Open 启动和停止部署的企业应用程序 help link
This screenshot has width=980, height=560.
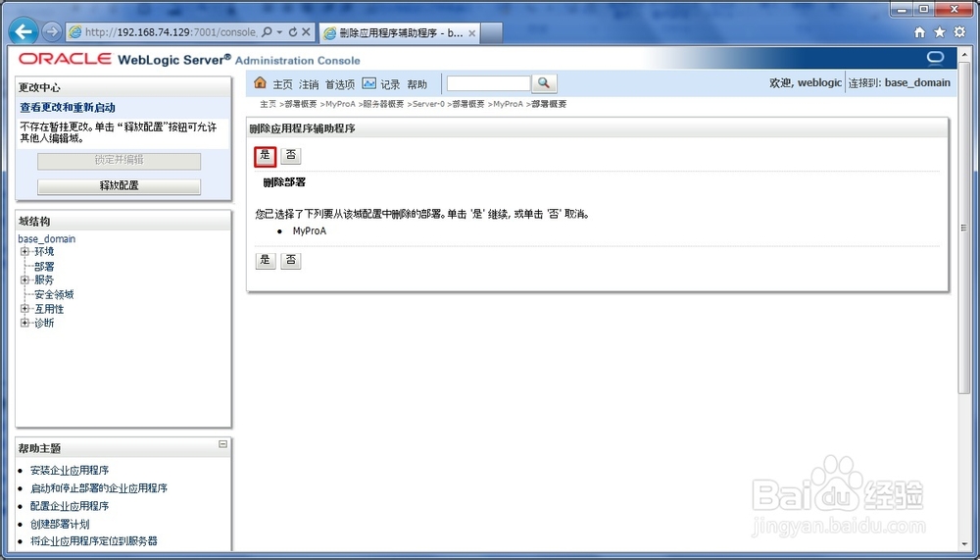[x=99, y=488]
